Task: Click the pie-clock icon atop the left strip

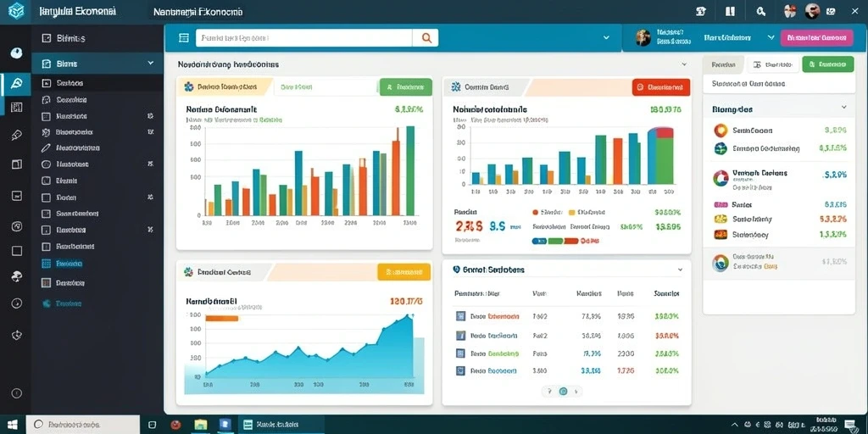Action: (x=16, y=53)
